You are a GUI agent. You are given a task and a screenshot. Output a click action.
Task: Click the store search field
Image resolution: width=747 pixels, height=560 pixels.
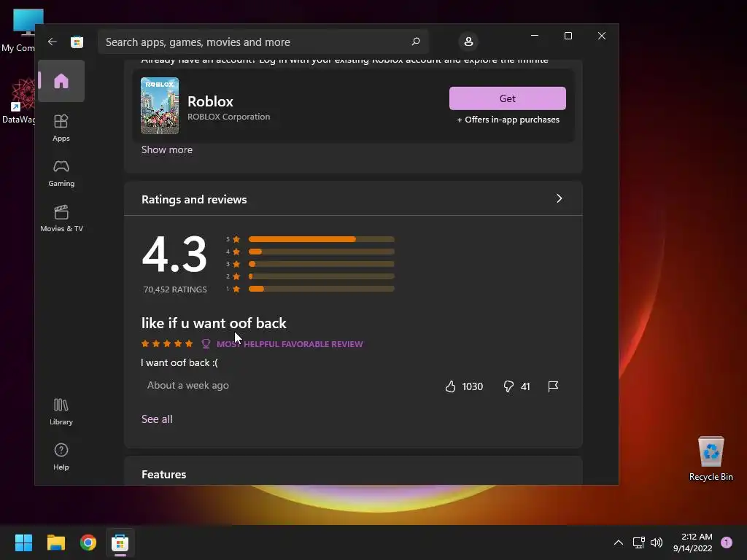pyautogui.click(x=263, y=42)
